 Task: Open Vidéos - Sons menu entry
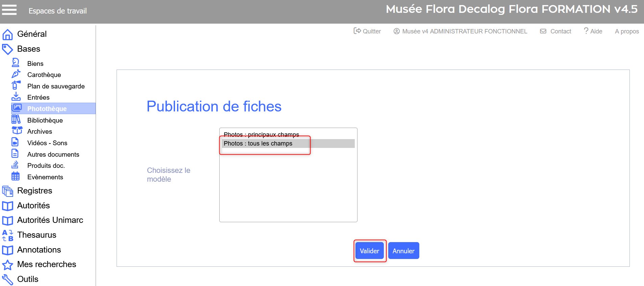(47, 143)
